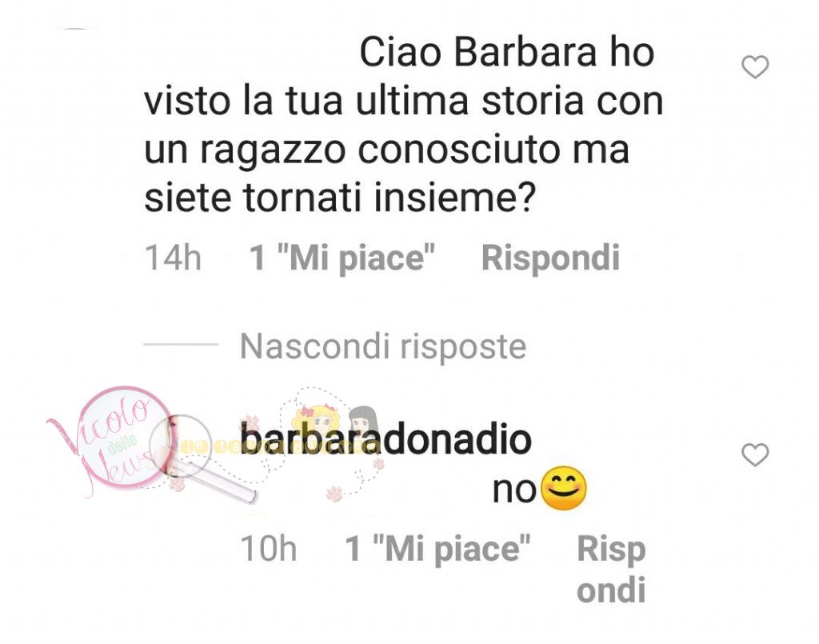This screenshot has width=819, height=644.
Task: View likes on the 14h comment
Action: 342,258
